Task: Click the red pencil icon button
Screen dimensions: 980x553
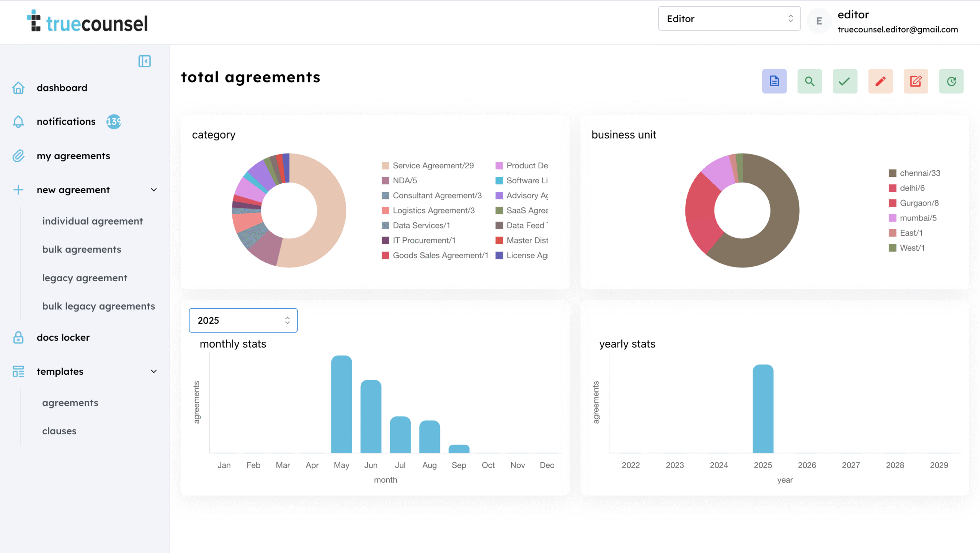Action: click(880, 81)
